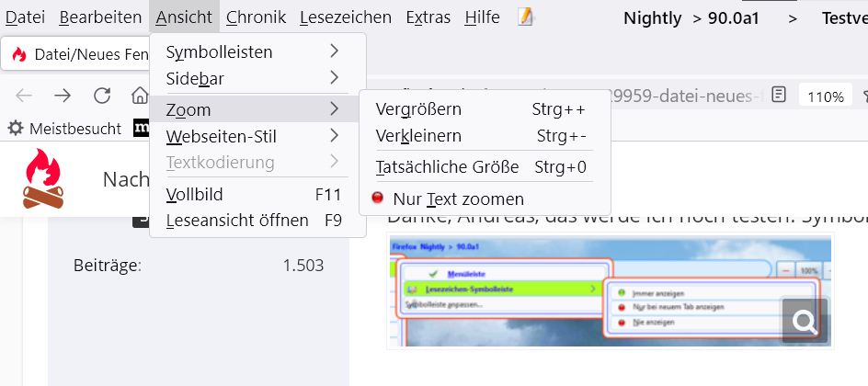Open reader view from address bar icon
Screen dimensions: 868x386
(x=779, y=96)
